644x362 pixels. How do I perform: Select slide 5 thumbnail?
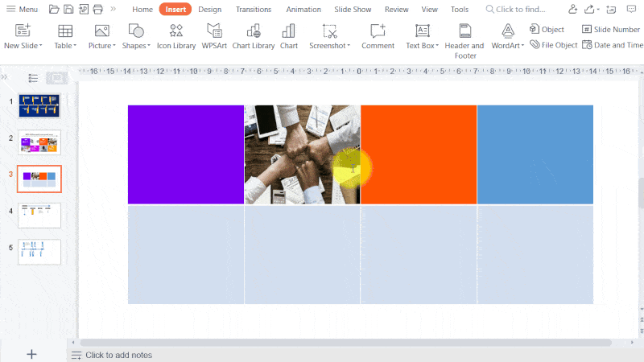[x=39, y=252]
